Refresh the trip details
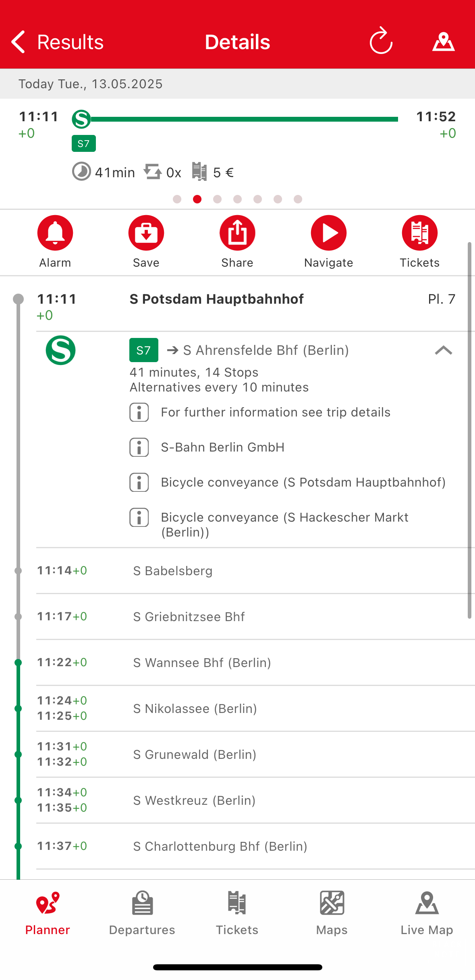The width and height of the screenshot is (475, 980). pos(381,41)
